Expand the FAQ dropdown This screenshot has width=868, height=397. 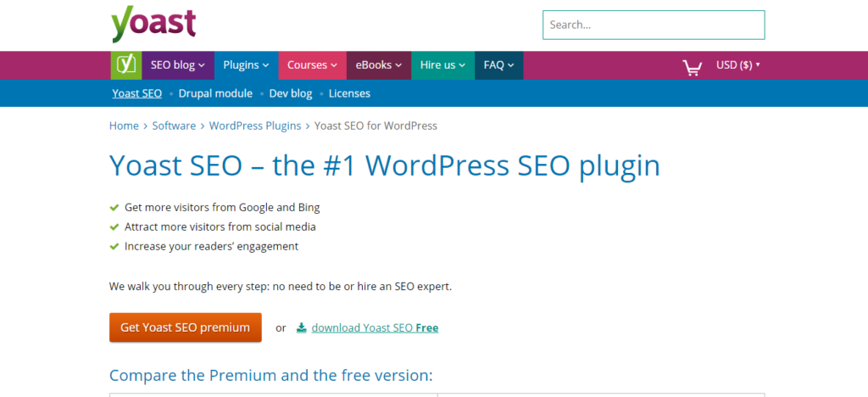pyautogui.click(x=498, y=65)
